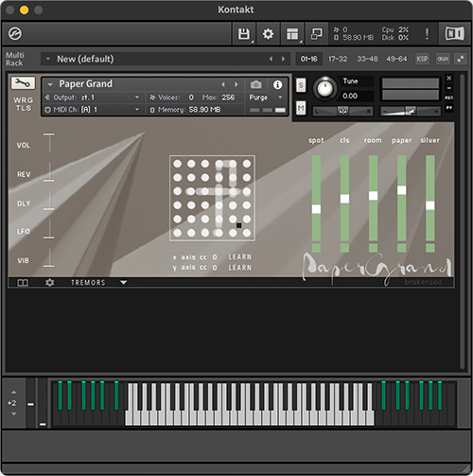
Task: Toggle the AUX sends button on instrument
Action: [x=449, y=97]
